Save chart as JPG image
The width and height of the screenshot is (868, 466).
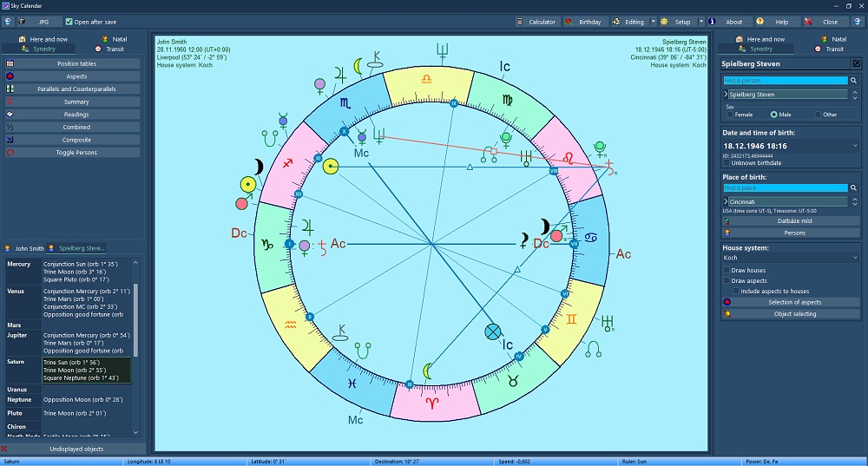[37, 22]
